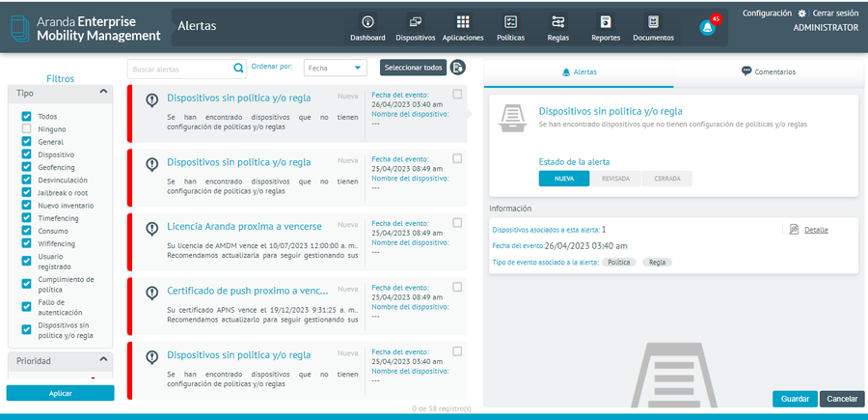Toggle the Jailbreak o root checkbox

click(27, 192)
